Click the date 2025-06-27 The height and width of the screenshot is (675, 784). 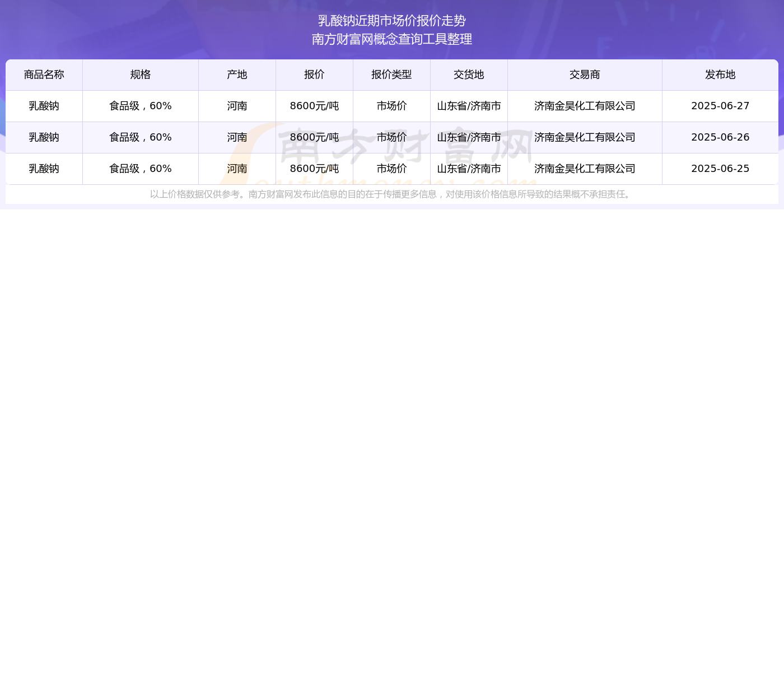[x=720, y=106]
